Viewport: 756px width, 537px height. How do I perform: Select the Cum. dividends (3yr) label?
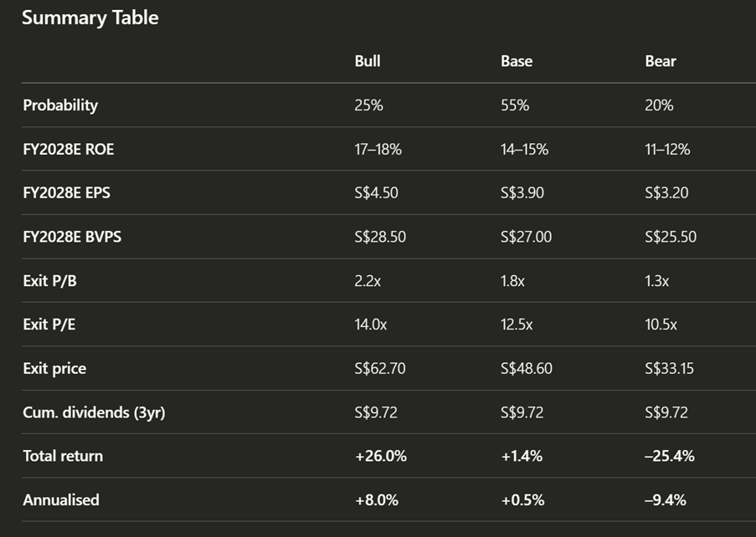pos(94,412)
